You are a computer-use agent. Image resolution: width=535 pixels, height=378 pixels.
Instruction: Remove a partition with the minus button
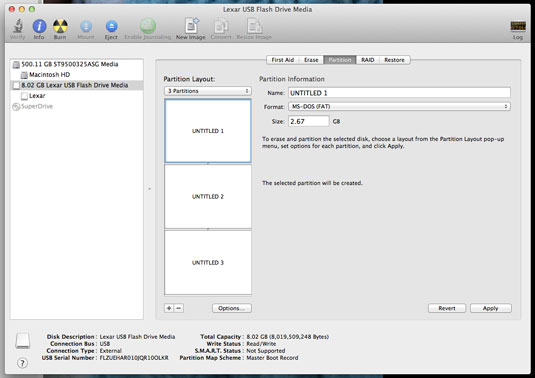178,308
